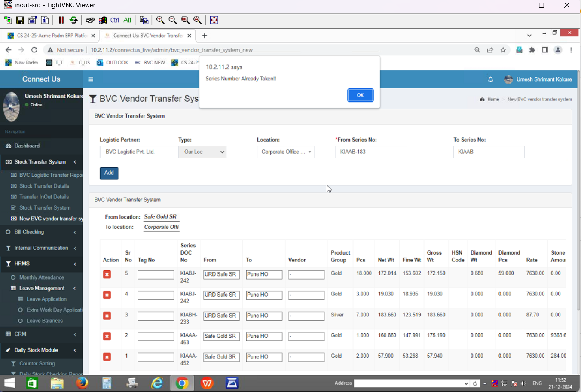The image size is (581, 392).
Task: Toggle the Alt key in TightVNC toolbar
Action: (127, 20)
